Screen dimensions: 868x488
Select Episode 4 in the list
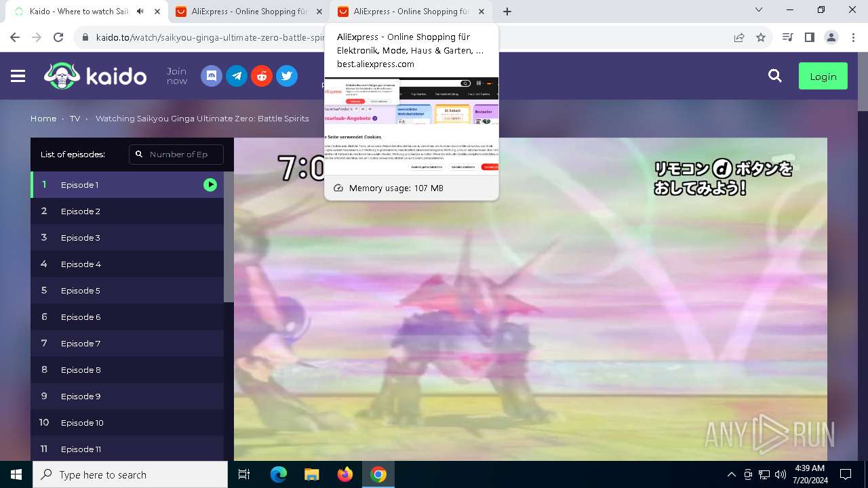coord(127,264)
